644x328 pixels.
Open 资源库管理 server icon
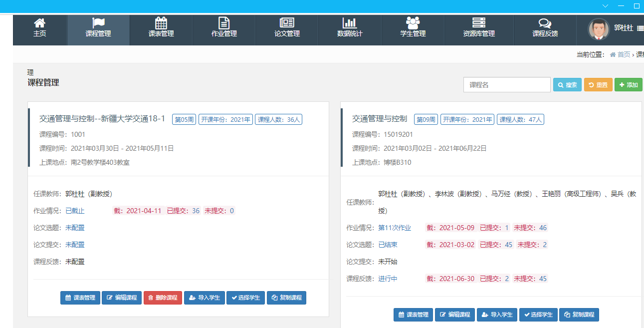point(479,23)
